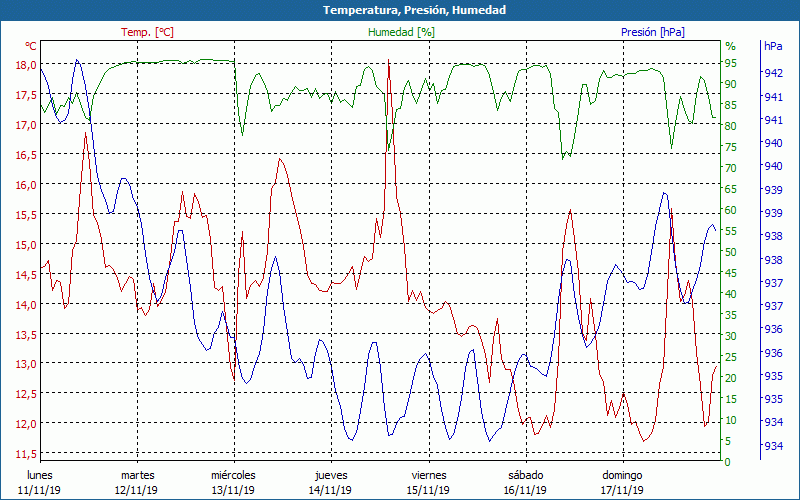Image resolution: width=800 pixels, height=500 pixels.
Task: Click the 16,0 temperature axis value
Action: click(x=26, y=185)
